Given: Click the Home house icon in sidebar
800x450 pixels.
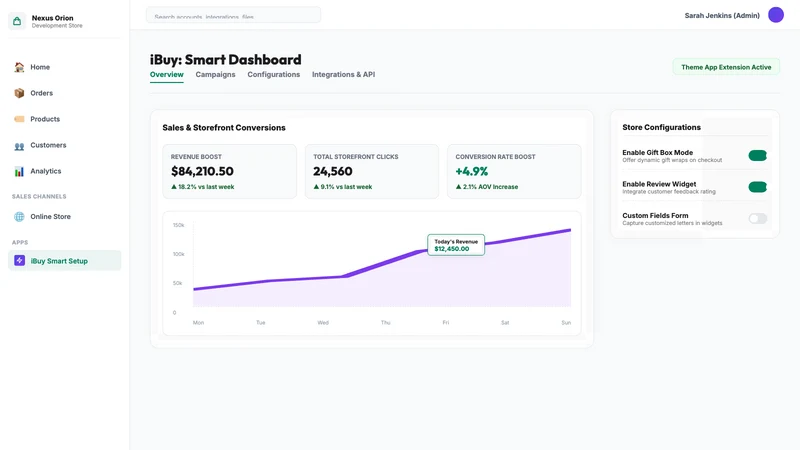Looking at the screenshot, I should click(19, 67).
